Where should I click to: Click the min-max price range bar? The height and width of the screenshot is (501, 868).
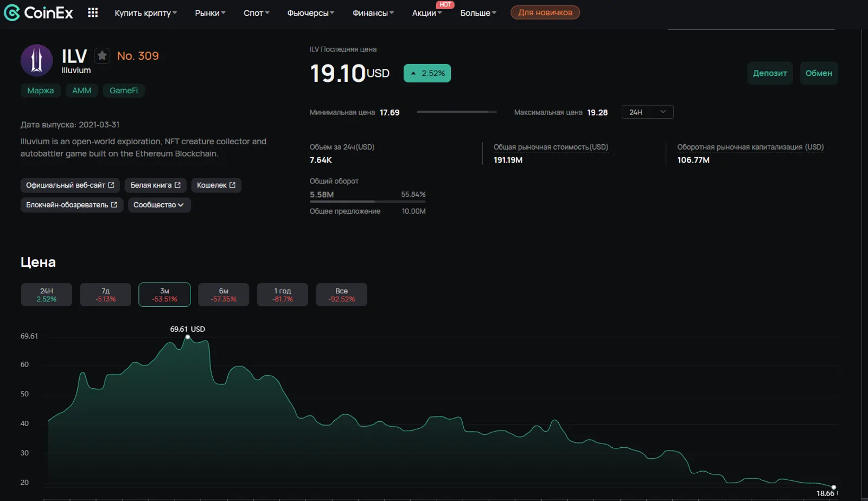[457, 112]
